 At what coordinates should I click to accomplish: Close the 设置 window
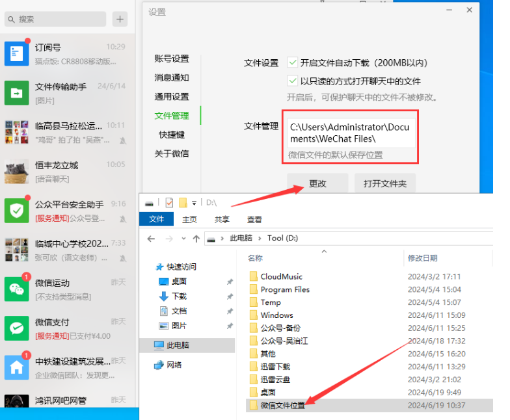coord(470,10)
